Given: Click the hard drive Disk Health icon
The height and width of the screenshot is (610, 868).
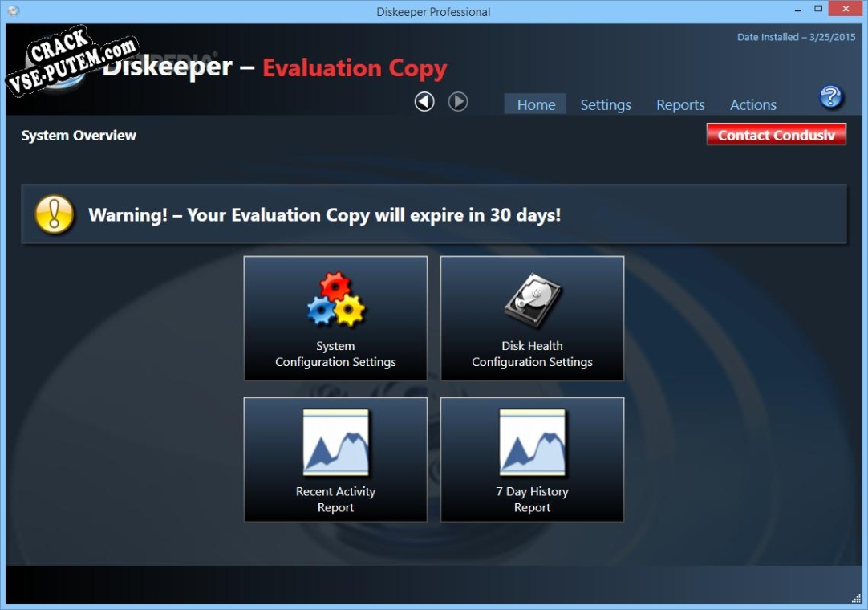Looking at the screenshot, I should click(533, 299).
